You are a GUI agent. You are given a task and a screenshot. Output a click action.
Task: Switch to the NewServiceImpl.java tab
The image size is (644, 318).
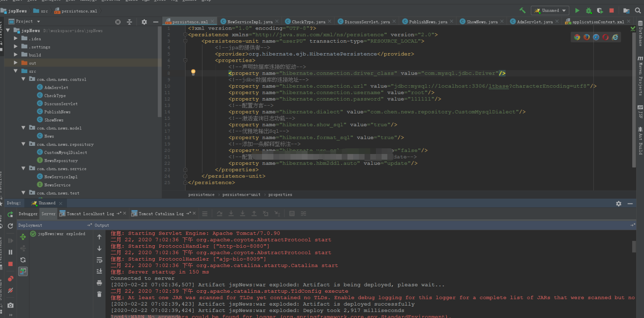pos(247,22)
